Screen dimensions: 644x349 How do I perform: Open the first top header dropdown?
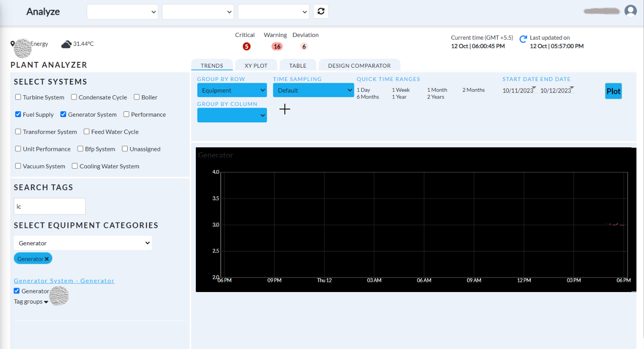122,12
